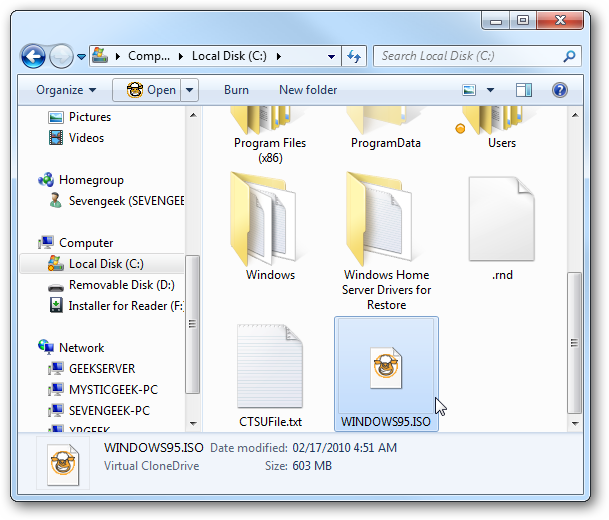
Task: Click the drive icon in address bar
Action: pyautogui.click(x=100, y=56)
